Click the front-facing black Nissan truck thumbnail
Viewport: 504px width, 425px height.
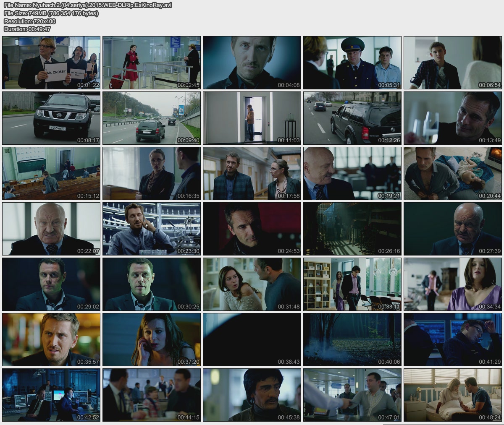pyautogui.click(x=51, y=118)
